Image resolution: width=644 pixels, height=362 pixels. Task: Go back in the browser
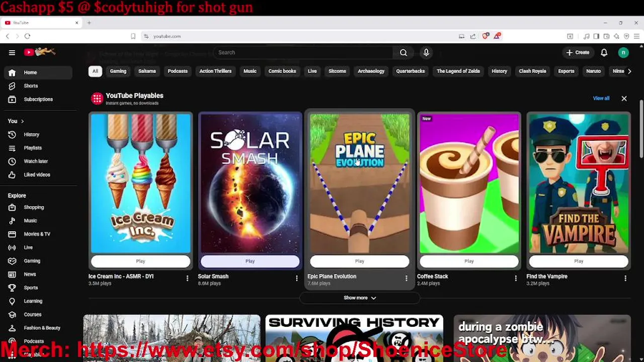coord(8,36)
